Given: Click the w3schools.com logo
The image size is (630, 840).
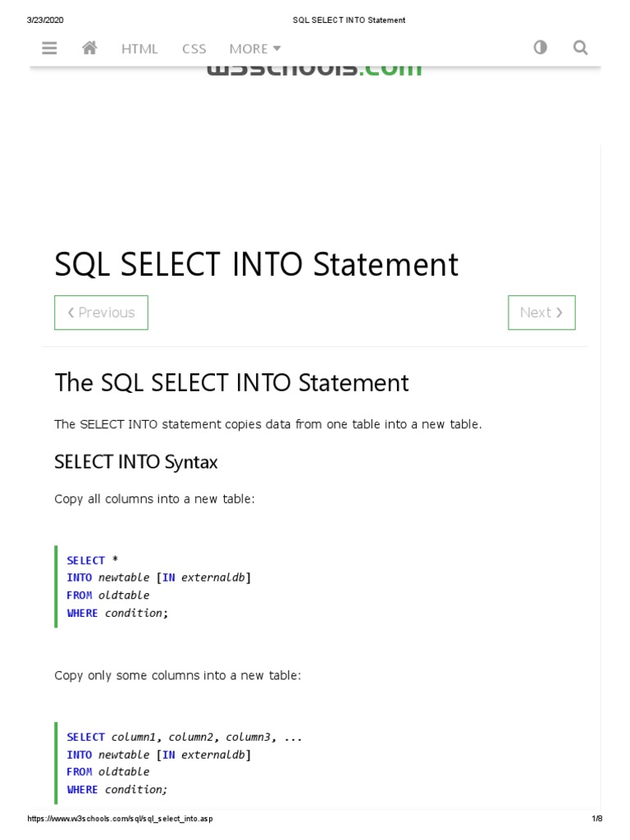Looking at the screenshot, I should (315, 69).
